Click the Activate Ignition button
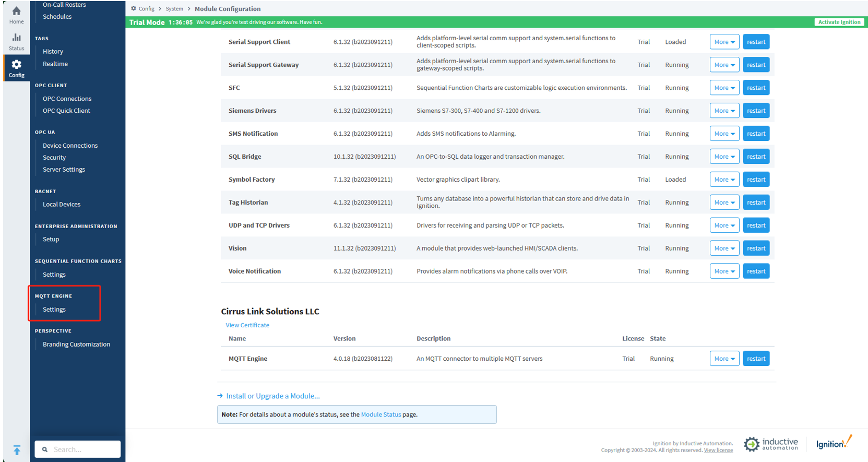The width and height of the screenshot is (868, 462). tap(839, 22)
